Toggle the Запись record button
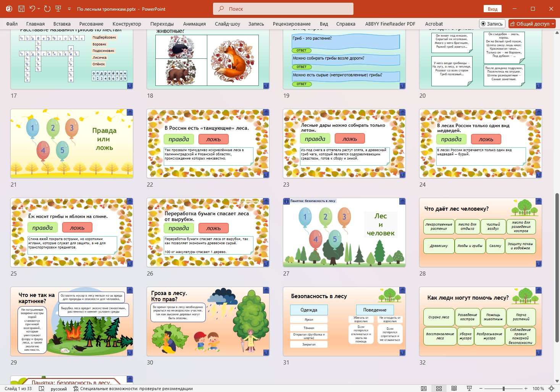 coord(492,24)
